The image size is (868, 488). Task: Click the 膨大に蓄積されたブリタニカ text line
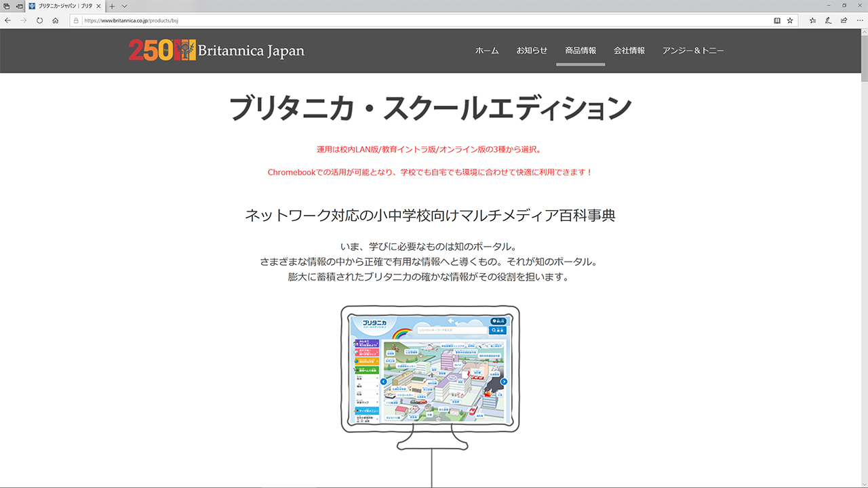coord(429,277)
